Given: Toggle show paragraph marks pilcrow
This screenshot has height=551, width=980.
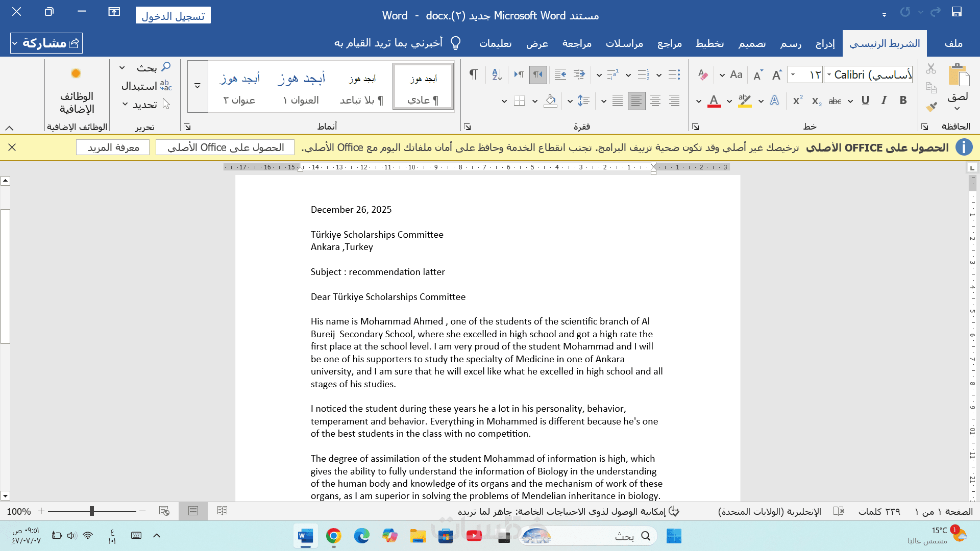Looking at the screenshot, I should point(473,75).
